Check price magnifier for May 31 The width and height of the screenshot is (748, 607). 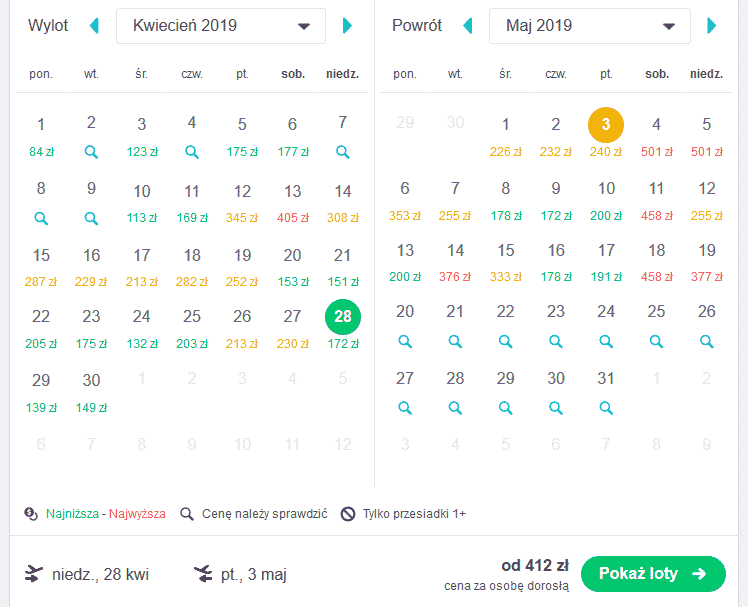point(606,408)
